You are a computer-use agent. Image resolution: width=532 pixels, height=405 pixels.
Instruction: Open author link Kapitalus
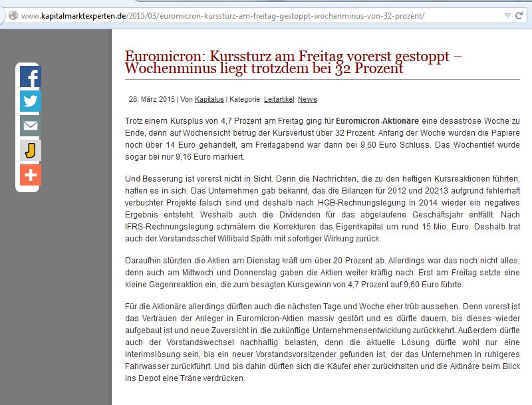pyautogui.click(x=209, y=99)
